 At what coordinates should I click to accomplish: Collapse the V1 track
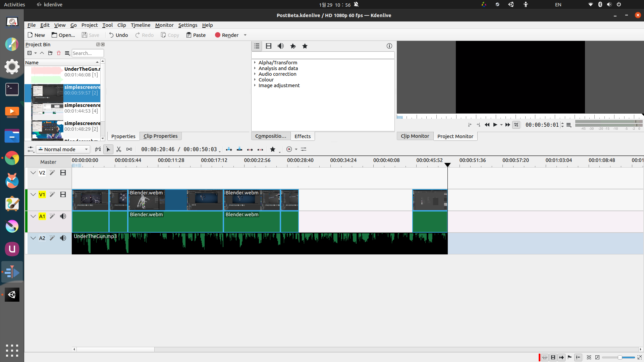[33, 194]
